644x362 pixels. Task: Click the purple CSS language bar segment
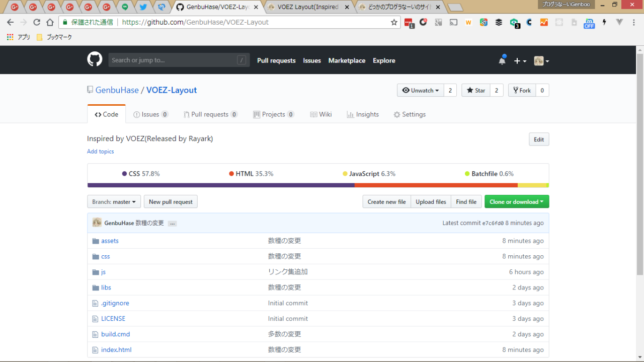pos(221,185)
